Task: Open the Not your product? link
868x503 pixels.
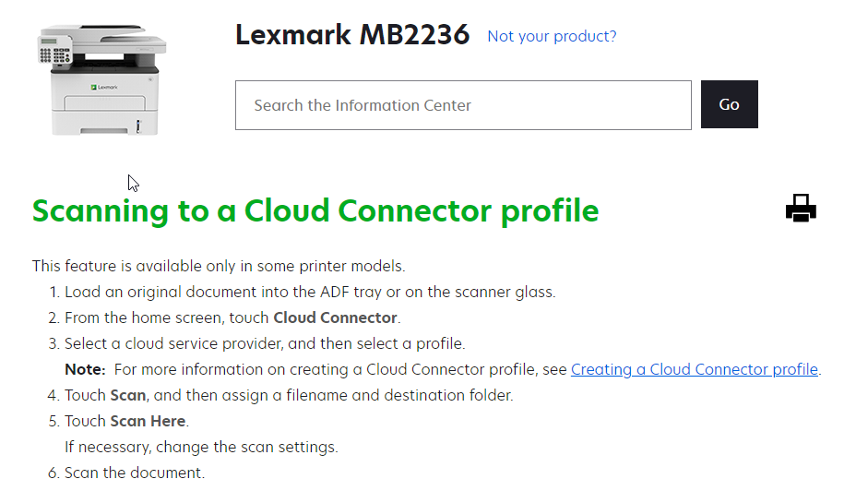Action: [552, 36]
